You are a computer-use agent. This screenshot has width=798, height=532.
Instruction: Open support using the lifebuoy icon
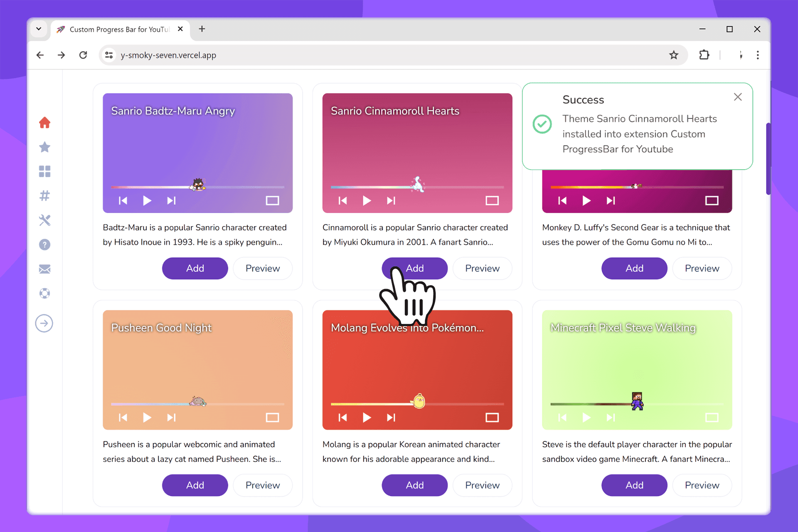(x=44, y=293)
